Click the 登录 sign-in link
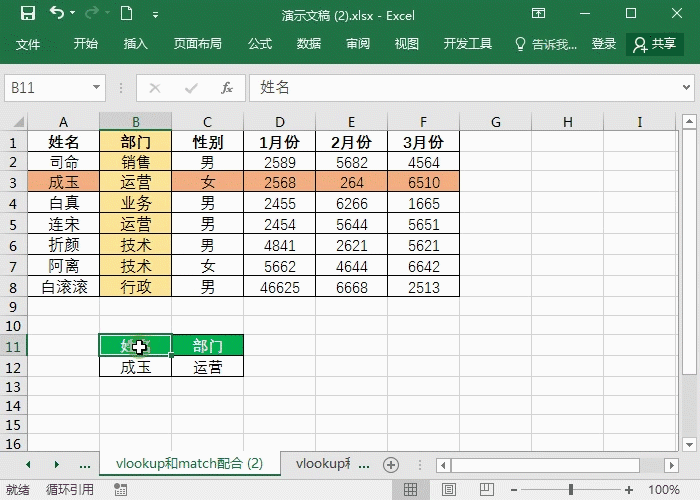The image size is (700, 500). [x=604, y=44]
